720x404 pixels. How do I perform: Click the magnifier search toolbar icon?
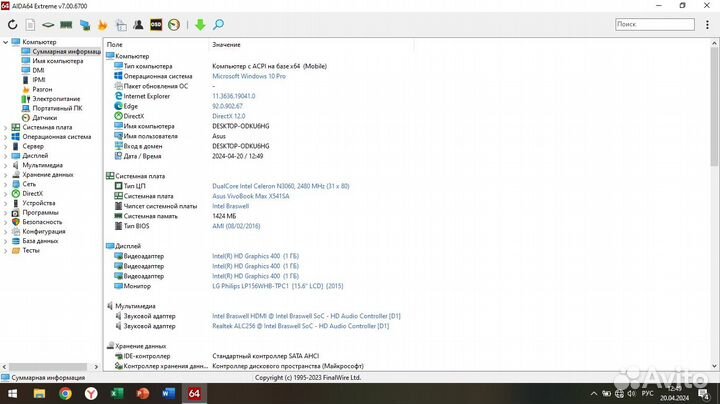(219, 25)
